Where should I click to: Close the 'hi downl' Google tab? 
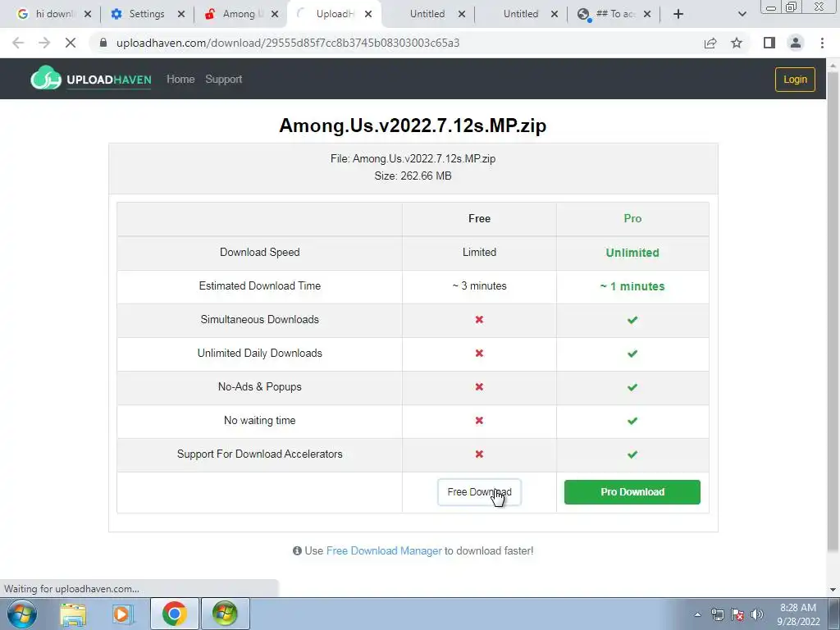tap(88, 14)
